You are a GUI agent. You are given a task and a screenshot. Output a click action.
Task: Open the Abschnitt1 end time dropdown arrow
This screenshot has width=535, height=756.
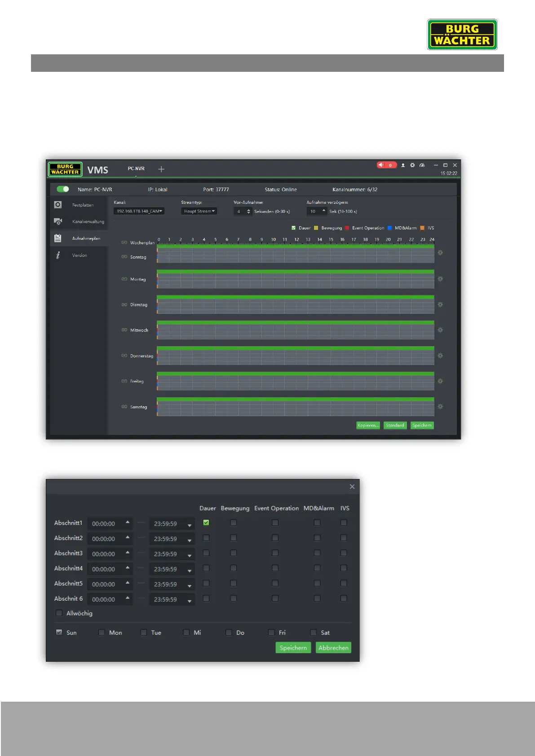coord(190,525)
